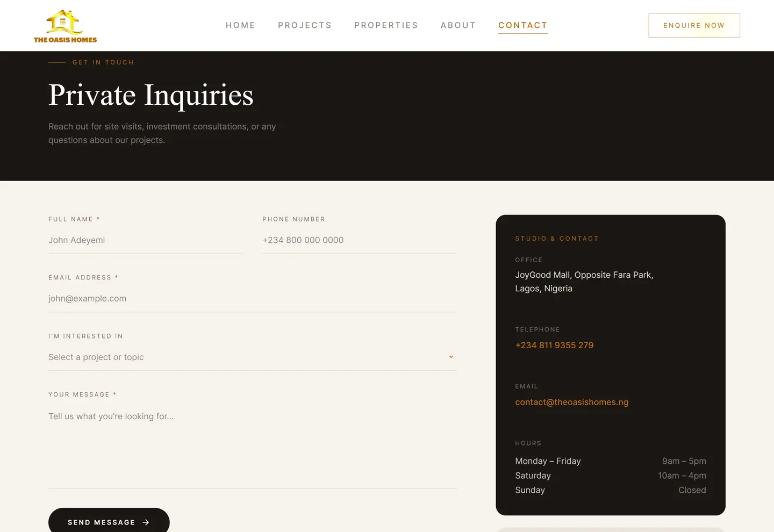Click the Full Name field label
Screen dimensions: 774x532
click(74, 219)
